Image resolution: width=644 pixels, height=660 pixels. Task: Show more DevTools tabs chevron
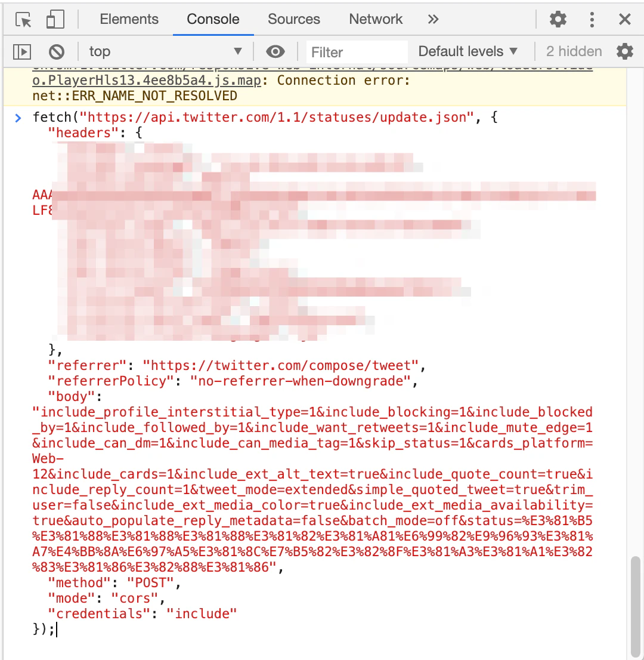433,19
